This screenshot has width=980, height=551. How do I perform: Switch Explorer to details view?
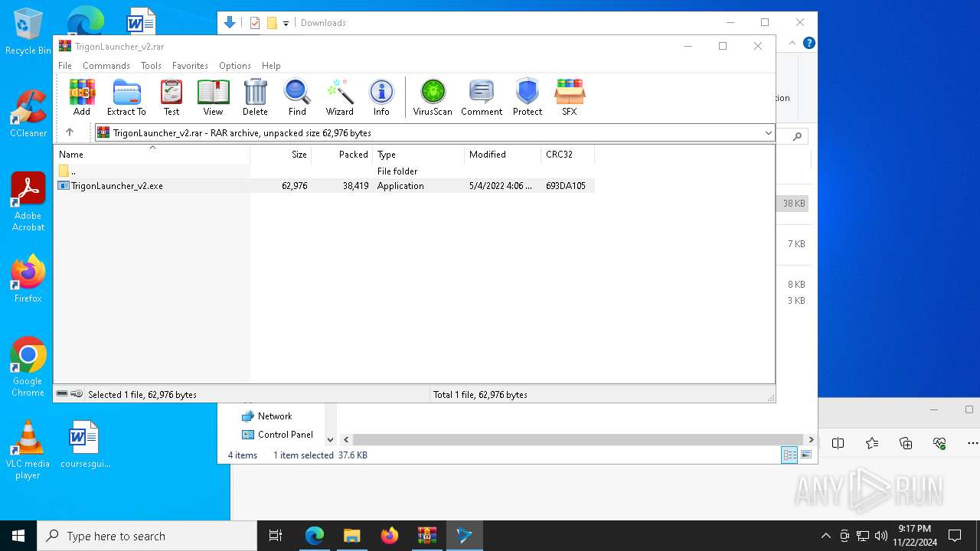coord(789,455)
